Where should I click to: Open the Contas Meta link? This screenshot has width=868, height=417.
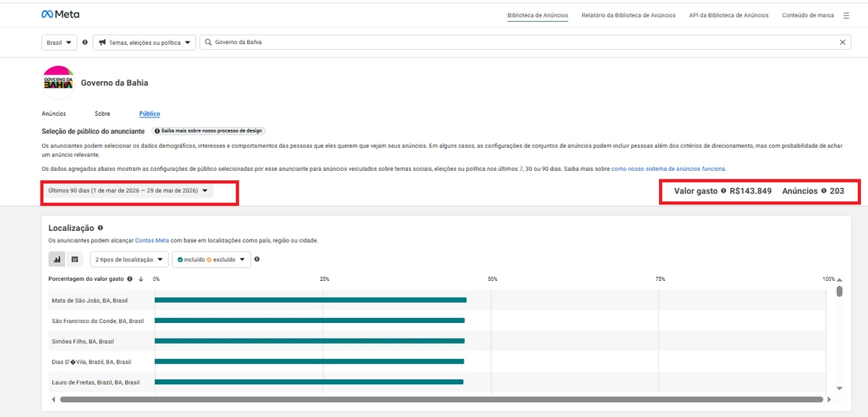(x=152, y=240)
